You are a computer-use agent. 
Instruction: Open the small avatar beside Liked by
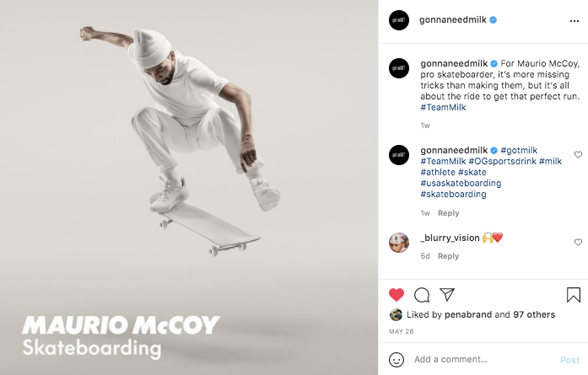point(396,314)
